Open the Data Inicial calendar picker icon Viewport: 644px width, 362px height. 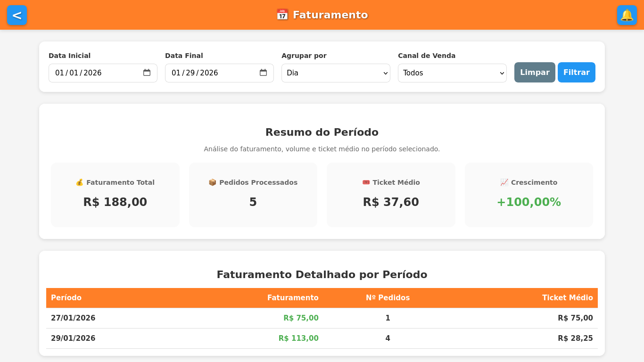[147, 73]
